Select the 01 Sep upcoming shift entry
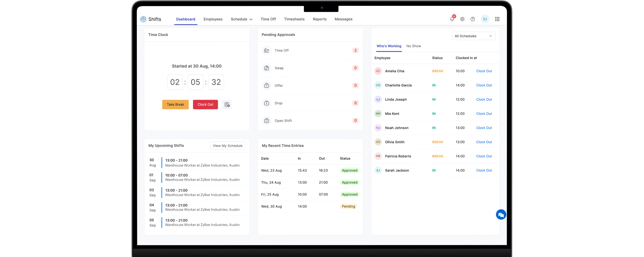The height and width of the screenshot is (257, 644). click(x=197, y=177)
